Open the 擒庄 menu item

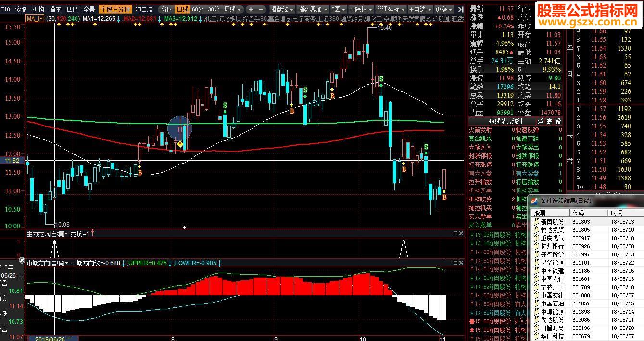click(55, 9)
